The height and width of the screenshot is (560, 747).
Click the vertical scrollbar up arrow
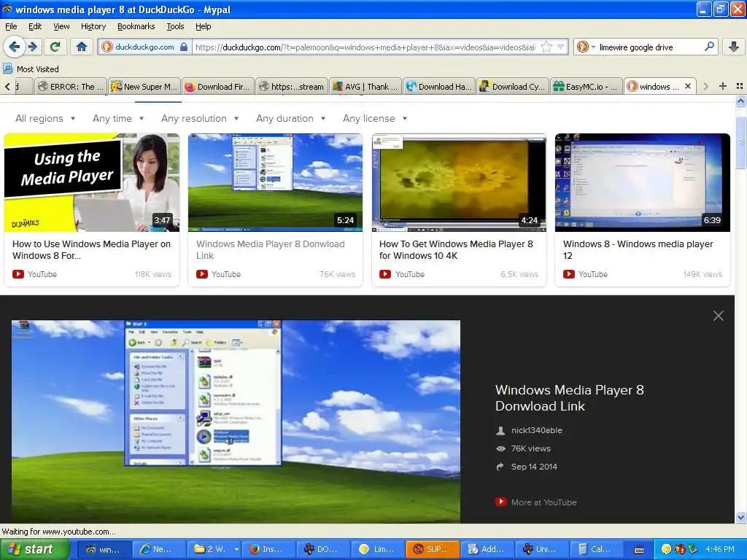pyautogui.click(x=740, y=101)
